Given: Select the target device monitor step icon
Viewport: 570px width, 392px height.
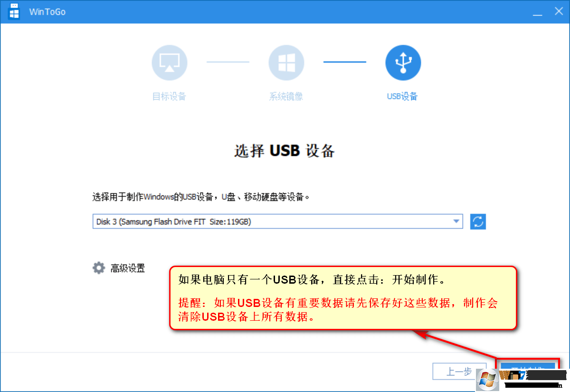Looking at the screenshot, I should pos(170,63).
